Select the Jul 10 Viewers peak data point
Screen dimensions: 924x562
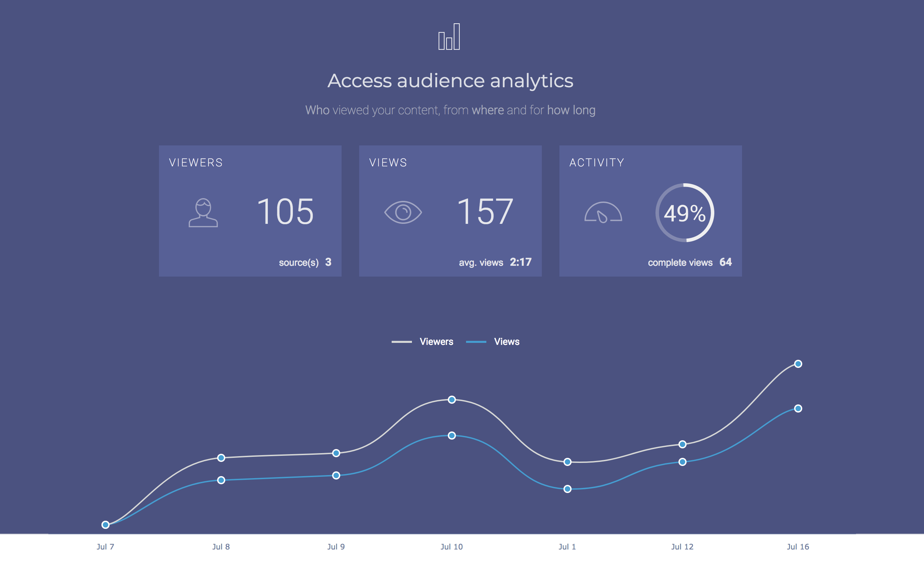pyautogui.click(x=452, y=400)
